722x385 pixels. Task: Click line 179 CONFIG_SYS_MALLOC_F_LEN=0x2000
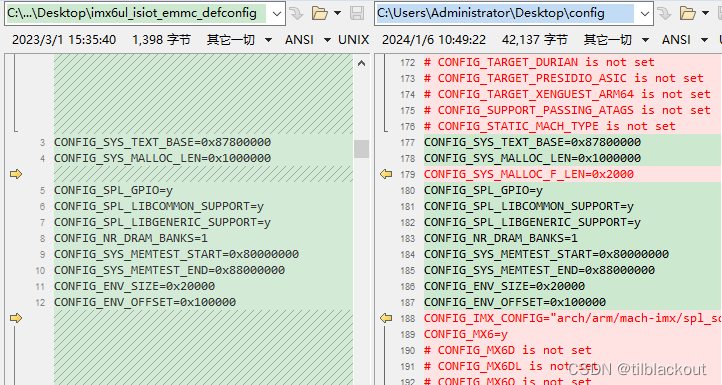point(529,174)
